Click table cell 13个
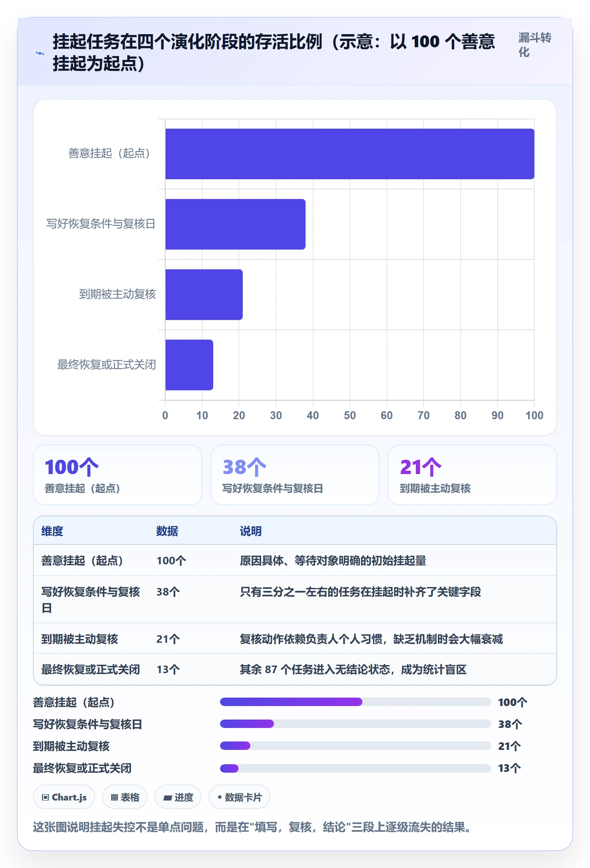The image size is (590, 868). pos(168,669)
